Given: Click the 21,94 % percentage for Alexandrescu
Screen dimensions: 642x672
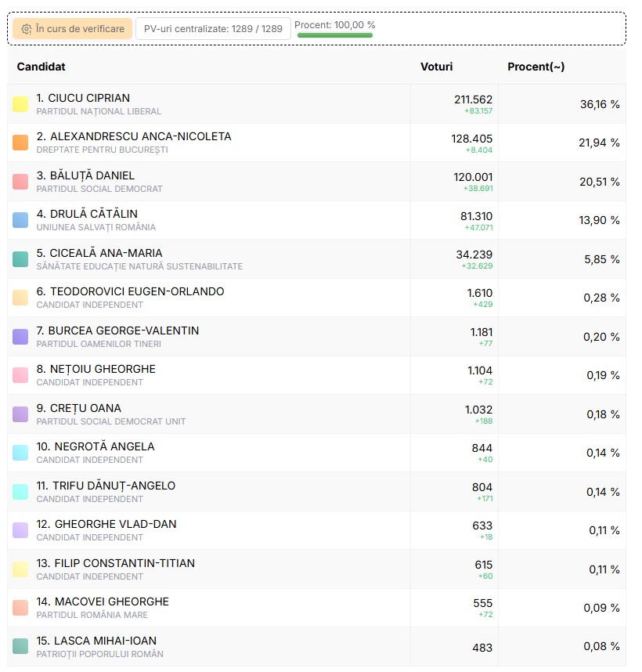Looking at the screenshot, I should click(599, 143).
